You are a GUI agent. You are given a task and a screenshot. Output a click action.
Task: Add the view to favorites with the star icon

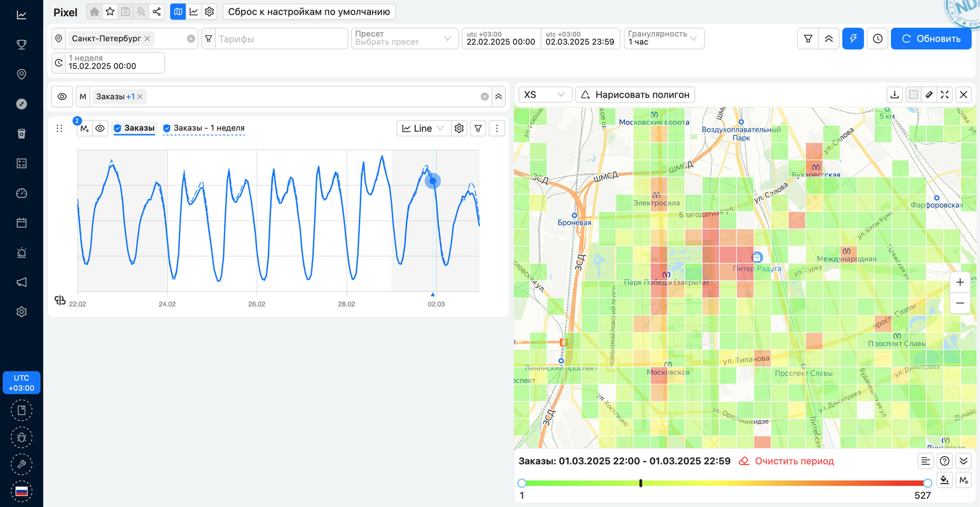pos(110,11)
